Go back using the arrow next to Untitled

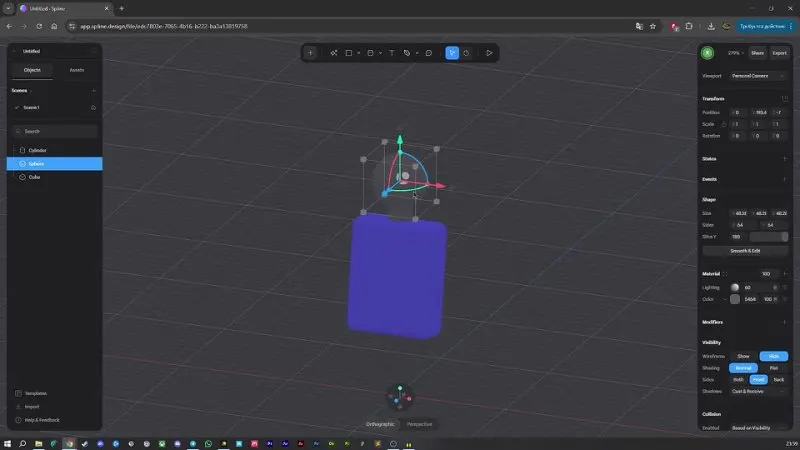pos(14,51)
